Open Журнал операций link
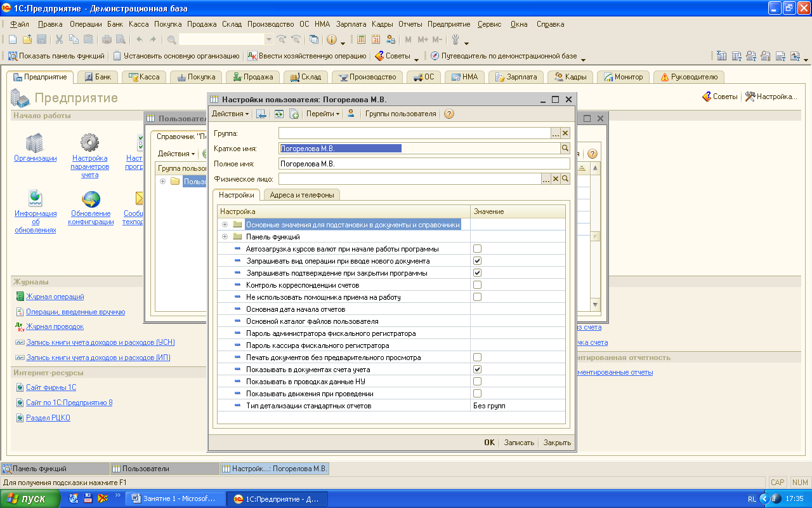This screenshot has height=508, width=812. (55, 297)
